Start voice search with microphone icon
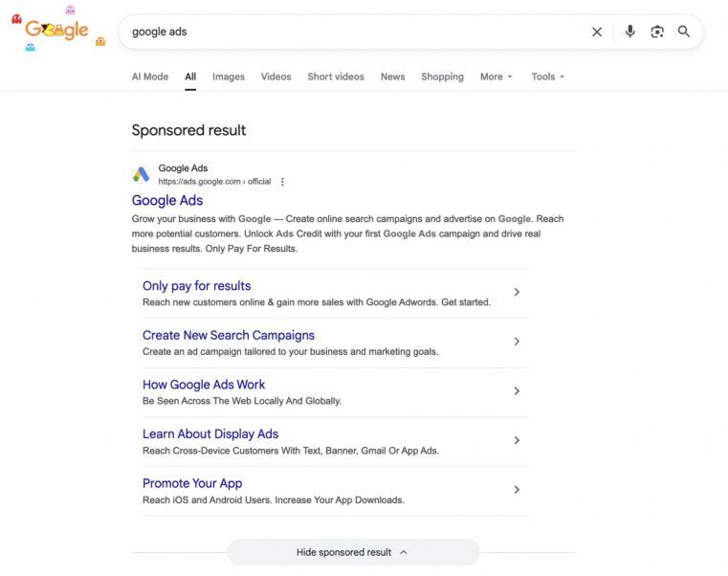The image size is (728, 576). pyautogui.click(x=629, y=32)
